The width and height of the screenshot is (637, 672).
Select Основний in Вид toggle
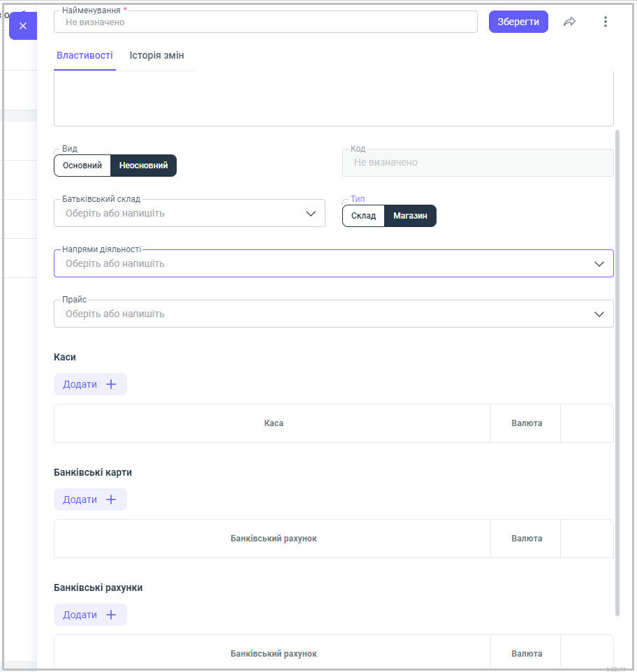pos(82,166)
